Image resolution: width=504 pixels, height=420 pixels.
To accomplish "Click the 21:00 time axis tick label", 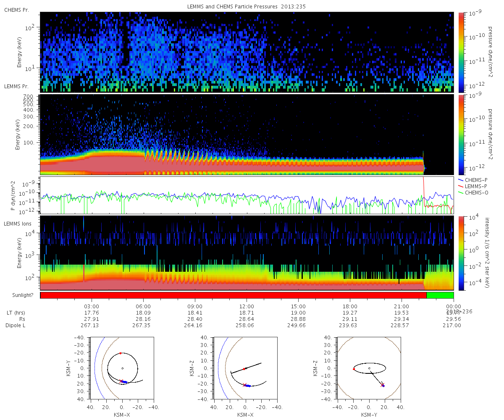I will click(x=402, y=306).
